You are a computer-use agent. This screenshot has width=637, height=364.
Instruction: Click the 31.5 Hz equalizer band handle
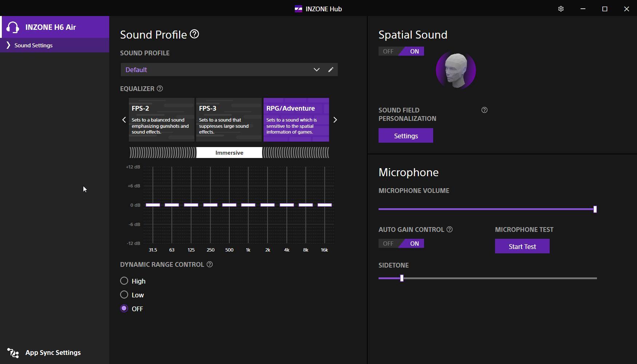(x=153, y=205)
